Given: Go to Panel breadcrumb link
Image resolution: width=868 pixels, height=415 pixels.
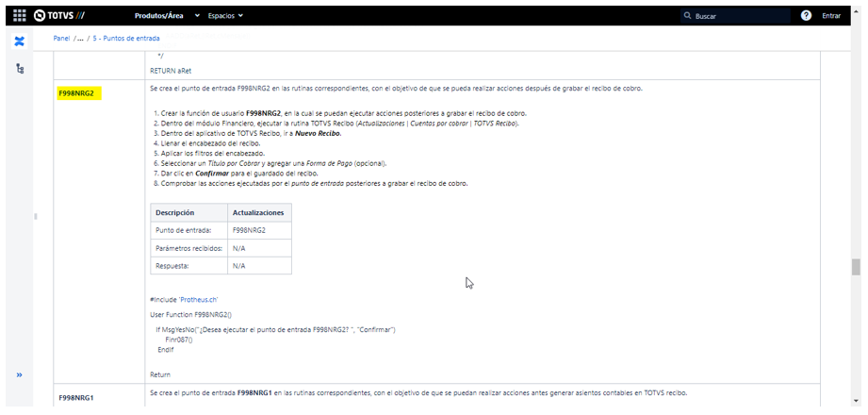Looking at the screenshot, I should click(61, 39).
